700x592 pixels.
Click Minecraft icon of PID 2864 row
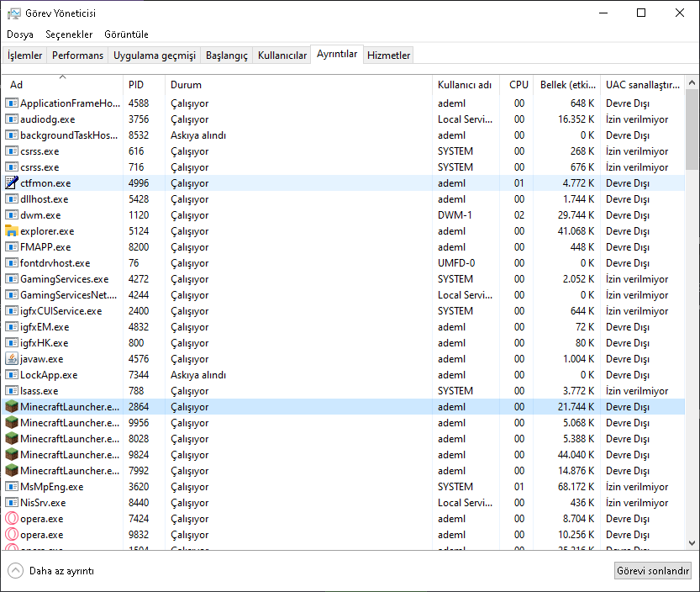click(12, 407)
